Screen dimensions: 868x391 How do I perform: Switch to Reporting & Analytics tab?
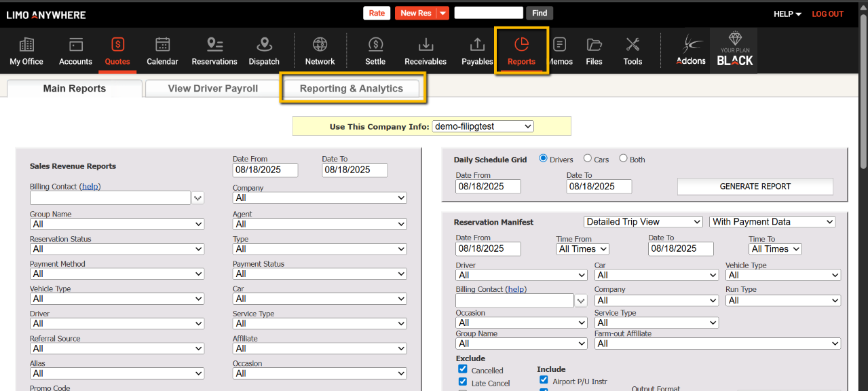[x=352, y=89]
